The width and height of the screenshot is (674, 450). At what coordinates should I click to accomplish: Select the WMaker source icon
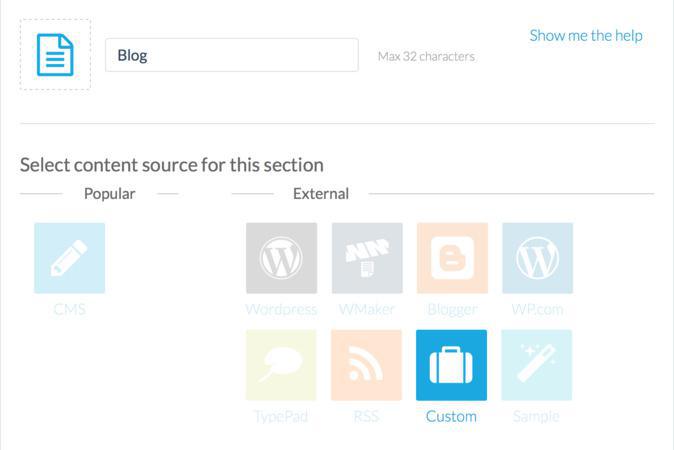(x=367, y=258)
